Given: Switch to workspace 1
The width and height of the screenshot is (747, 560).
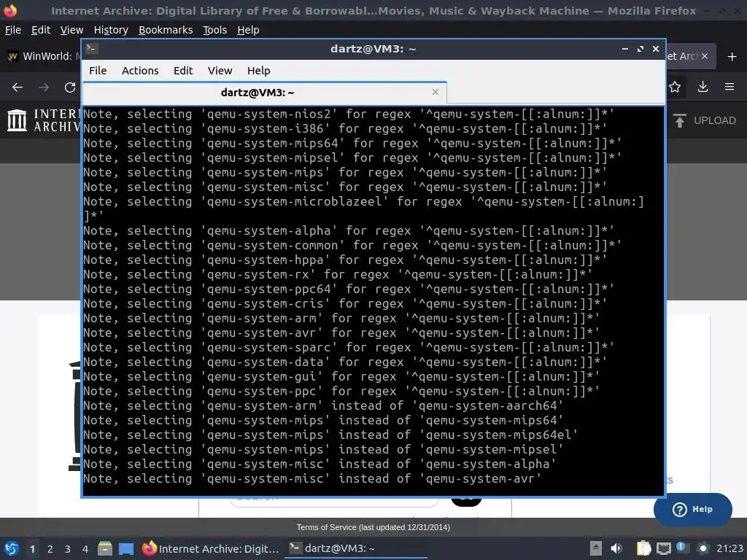Looking at the screenshot, I should tap(32, 549).
